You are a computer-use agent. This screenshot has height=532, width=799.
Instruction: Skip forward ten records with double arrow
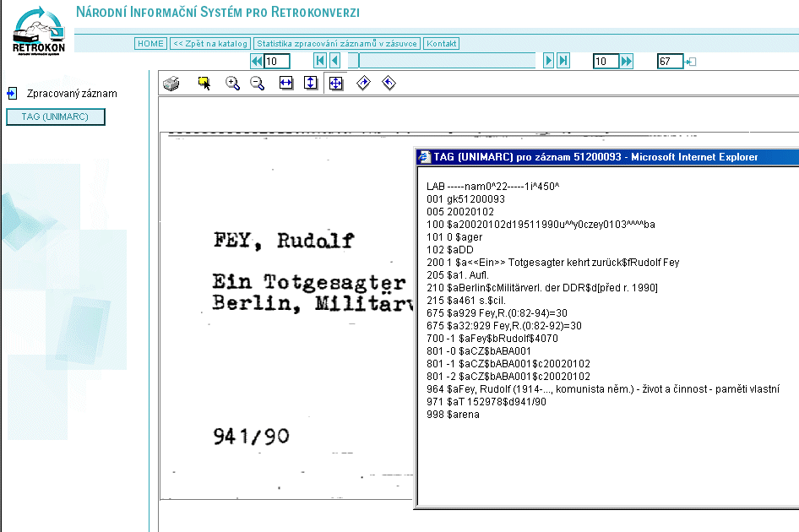coord(627,61)
